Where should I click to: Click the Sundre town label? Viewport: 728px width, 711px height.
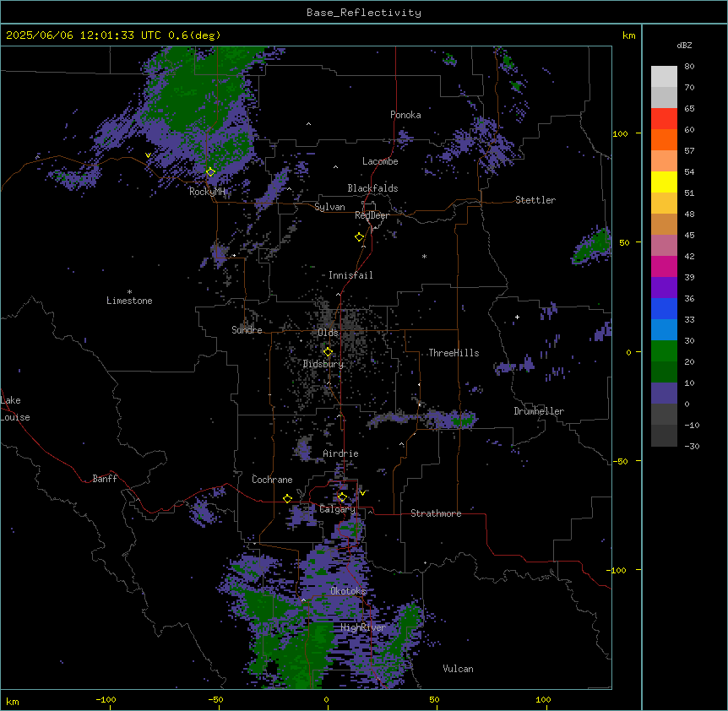pyautogui.click(x=247, y=330)
